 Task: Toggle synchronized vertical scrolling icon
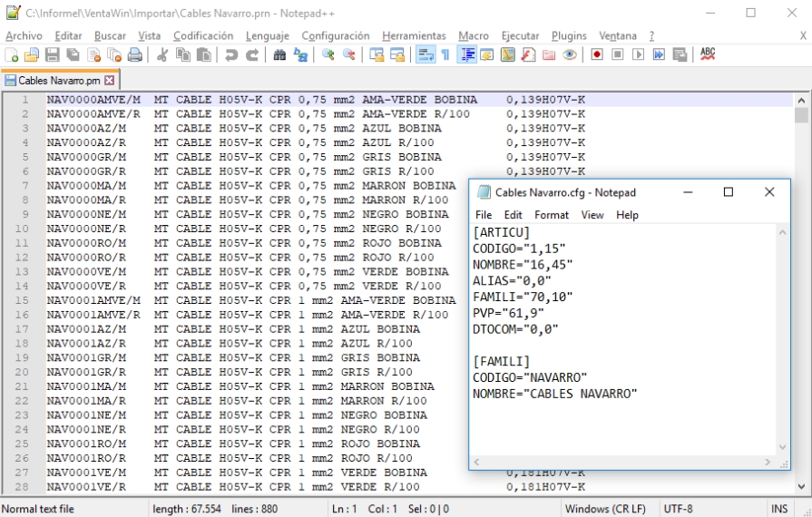click(377, 54)
